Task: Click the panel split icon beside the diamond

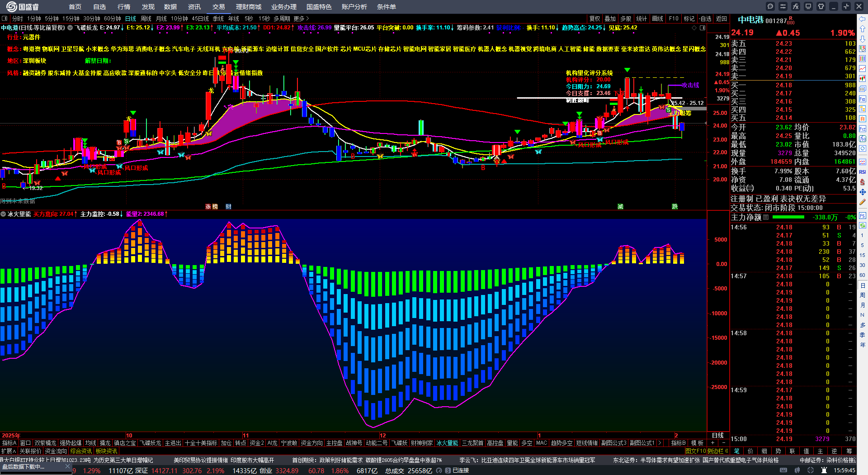Action: (x=703, y=28)
